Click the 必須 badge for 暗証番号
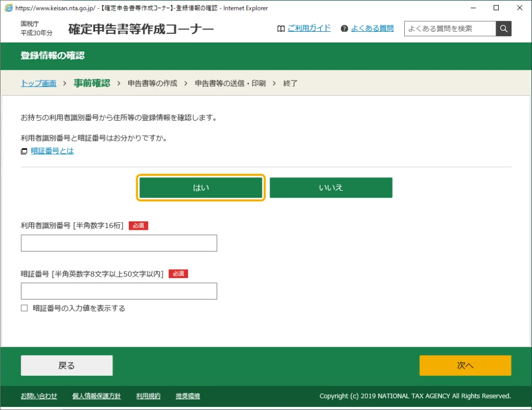Screen dimensions: 532x410 (179, 273)
